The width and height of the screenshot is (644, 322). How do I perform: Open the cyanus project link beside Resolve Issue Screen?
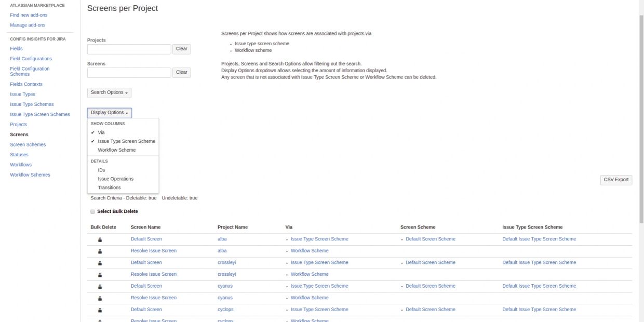pos(225,298)
